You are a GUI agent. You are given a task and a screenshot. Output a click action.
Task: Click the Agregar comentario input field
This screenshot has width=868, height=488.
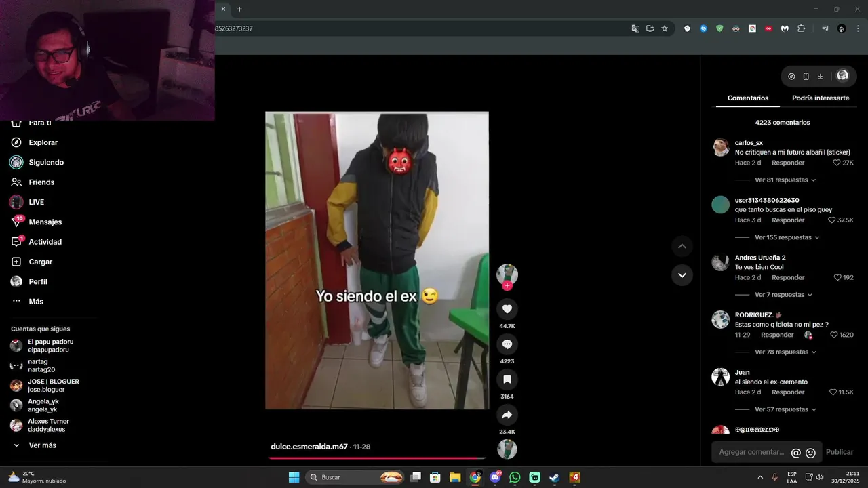pyautogui.click(x=751, y=452)
